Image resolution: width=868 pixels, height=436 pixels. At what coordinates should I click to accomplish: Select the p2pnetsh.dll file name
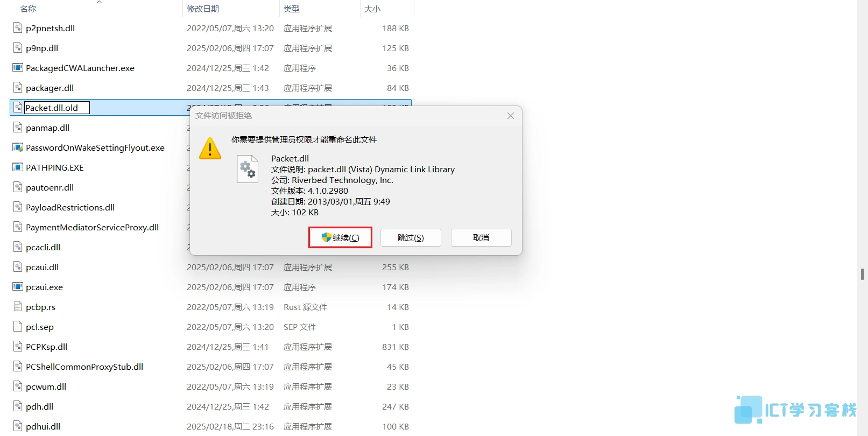point(50,28)
